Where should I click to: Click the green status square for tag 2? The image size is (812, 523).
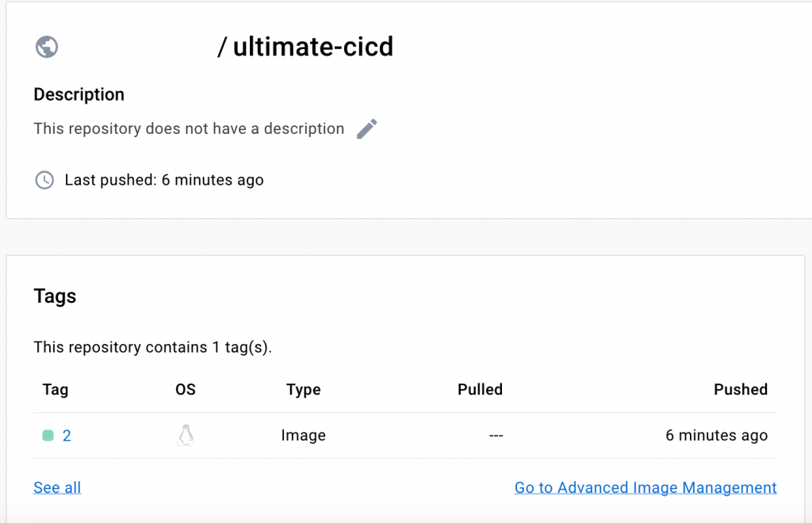(x=48, y=435)
